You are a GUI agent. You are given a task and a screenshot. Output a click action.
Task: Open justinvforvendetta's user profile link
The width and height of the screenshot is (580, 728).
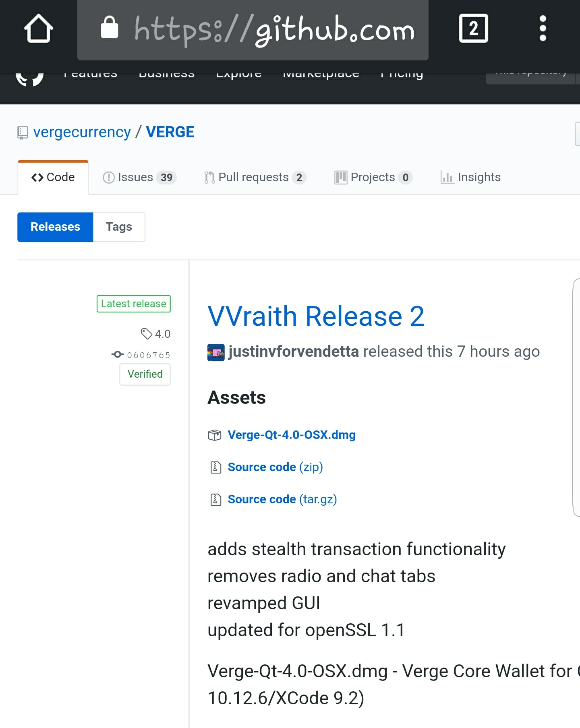[x=293, y=352]
